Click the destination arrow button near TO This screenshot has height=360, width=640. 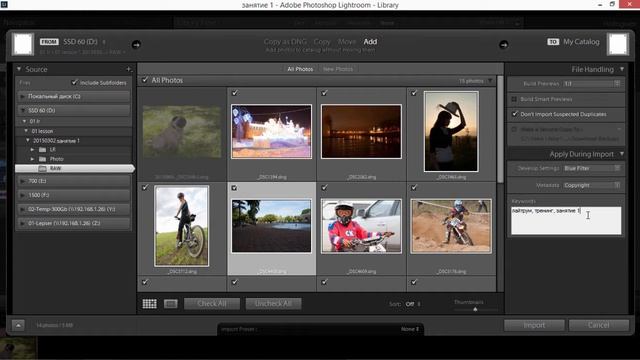pos(504,44)
